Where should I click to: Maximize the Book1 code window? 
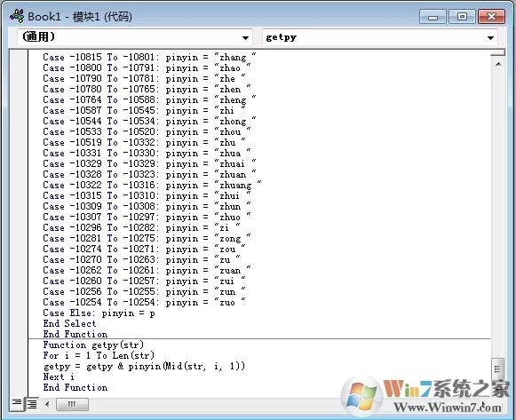coord(462,16)
